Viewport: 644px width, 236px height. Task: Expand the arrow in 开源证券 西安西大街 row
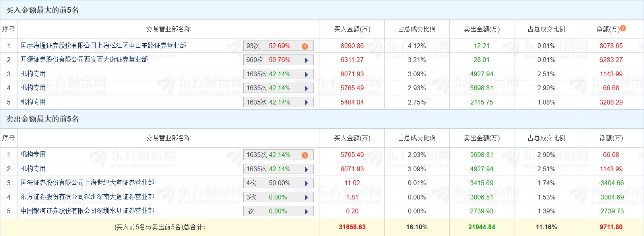(x=306, y=60)
